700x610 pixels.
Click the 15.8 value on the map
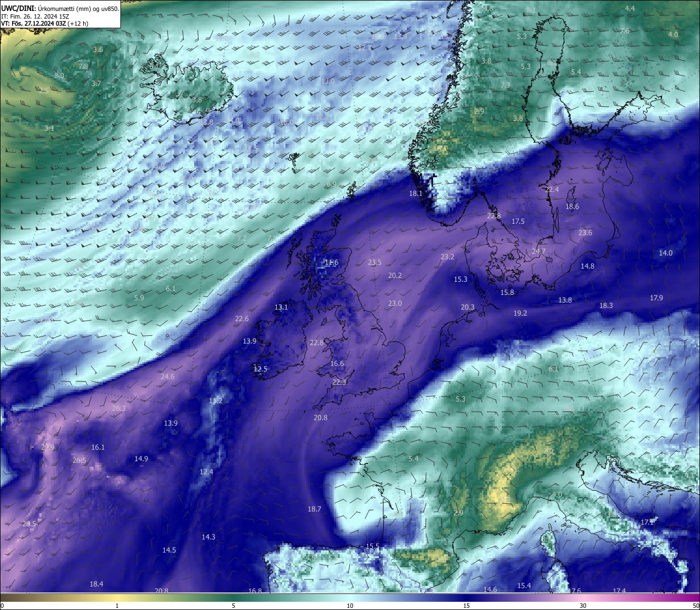pos(507,292)
